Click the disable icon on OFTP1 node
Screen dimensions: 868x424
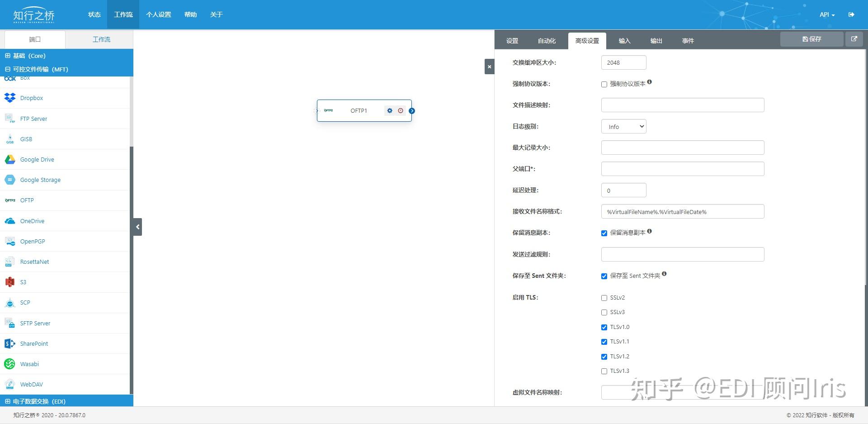point(400,110)
